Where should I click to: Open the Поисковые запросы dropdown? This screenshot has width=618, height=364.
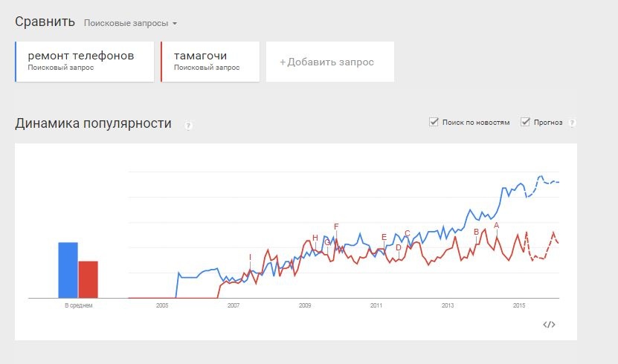coord(130,23)
